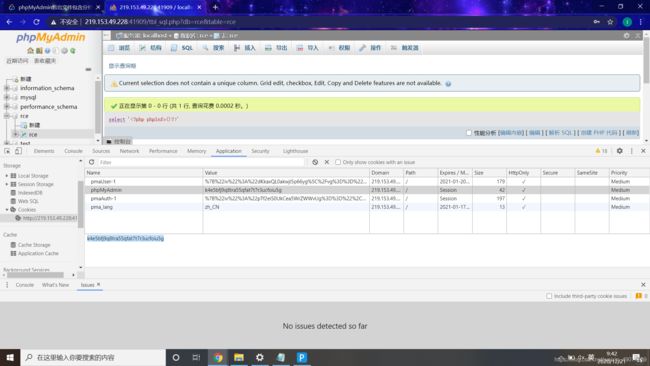Open the mysql database in tree
This screenshot has width=650, height=366.
click(x=28, y=97)
